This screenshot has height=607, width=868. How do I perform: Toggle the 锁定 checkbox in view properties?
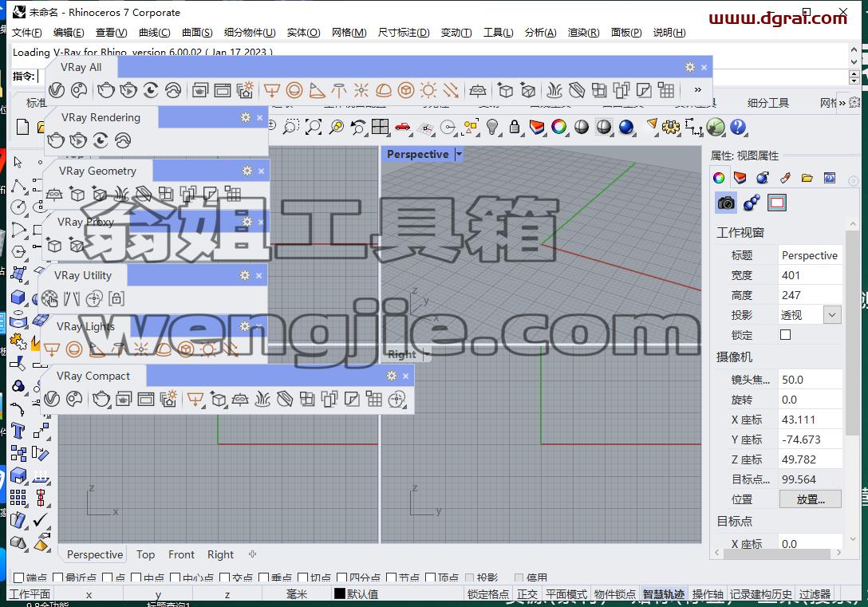pyautogui.click(x=785, y=335)
